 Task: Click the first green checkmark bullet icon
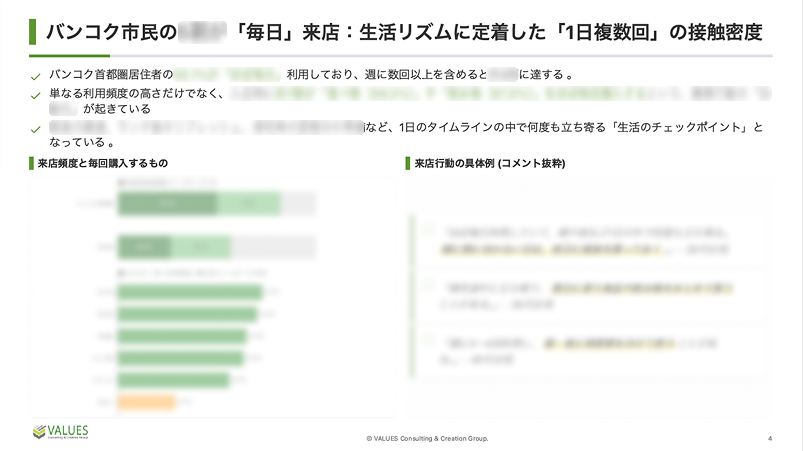(x=36, y=76)
